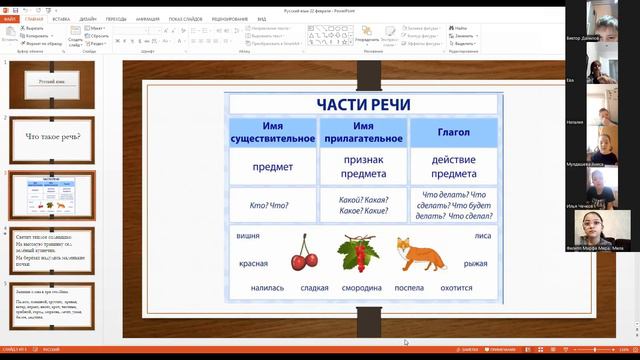This screenshot has width=640, height=360.
Task: Switch to the АНИМАЦИЯ tab
Action: [147, 19]
